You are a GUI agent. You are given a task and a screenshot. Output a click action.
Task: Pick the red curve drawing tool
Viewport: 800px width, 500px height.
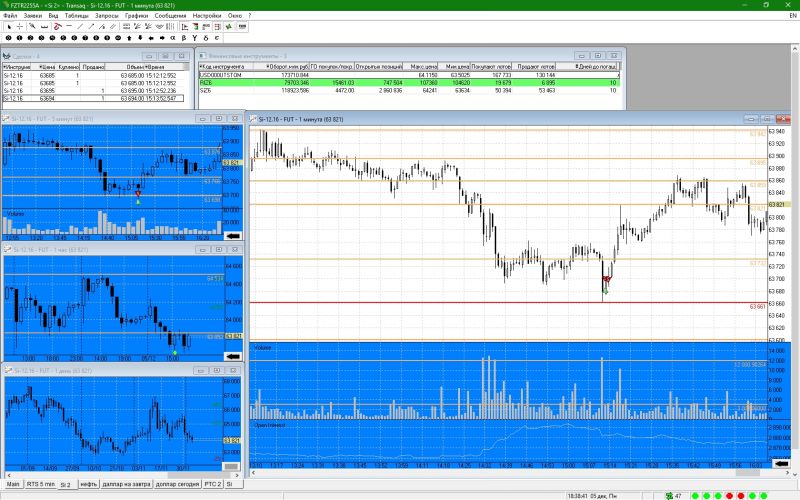(x=57, y=27)
